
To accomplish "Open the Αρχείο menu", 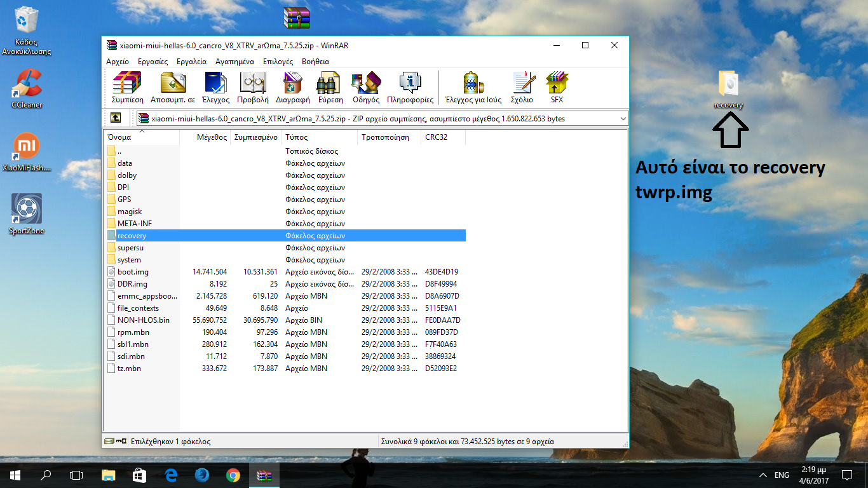I will [x=118, y=62].
